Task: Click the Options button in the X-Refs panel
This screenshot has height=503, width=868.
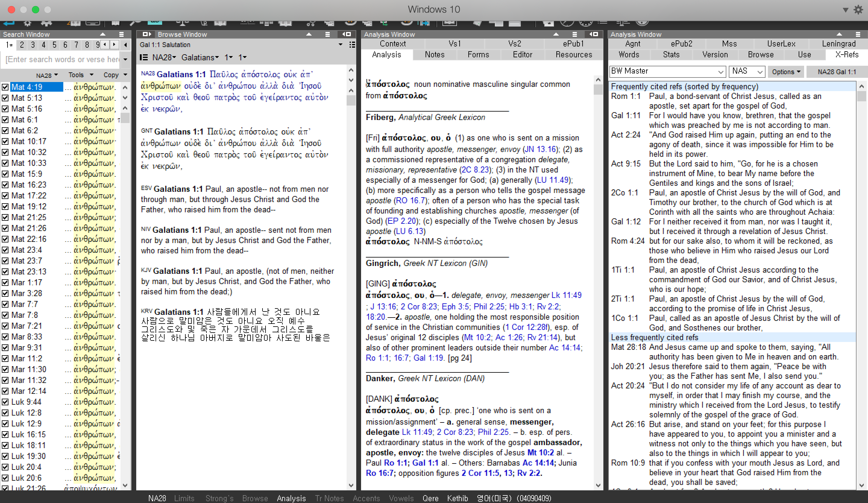Action: (785, 72)
